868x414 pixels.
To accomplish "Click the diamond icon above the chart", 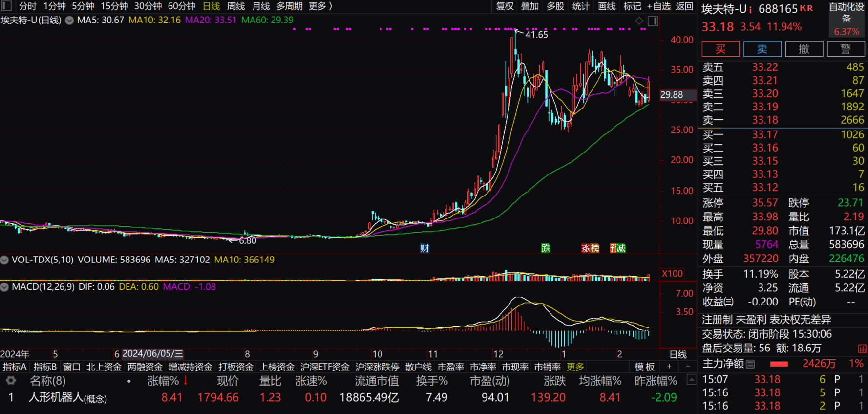I will [x=639, y=21].
